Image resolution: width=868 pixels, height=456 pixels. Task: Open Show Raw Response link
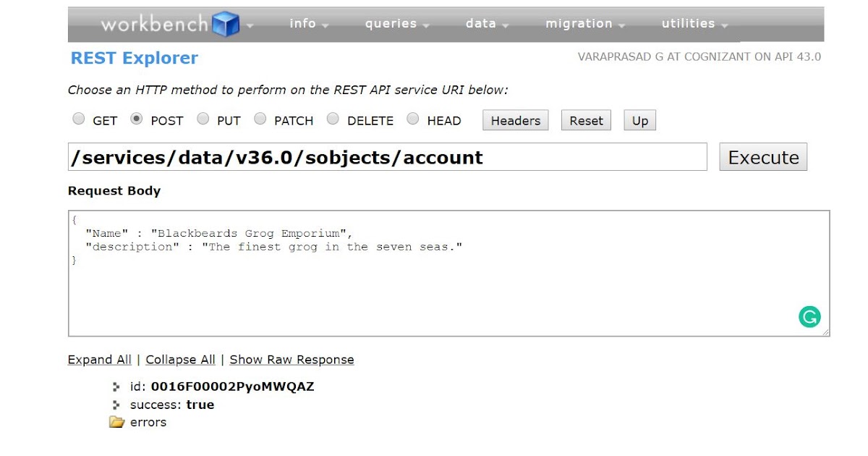pos(292,359)
